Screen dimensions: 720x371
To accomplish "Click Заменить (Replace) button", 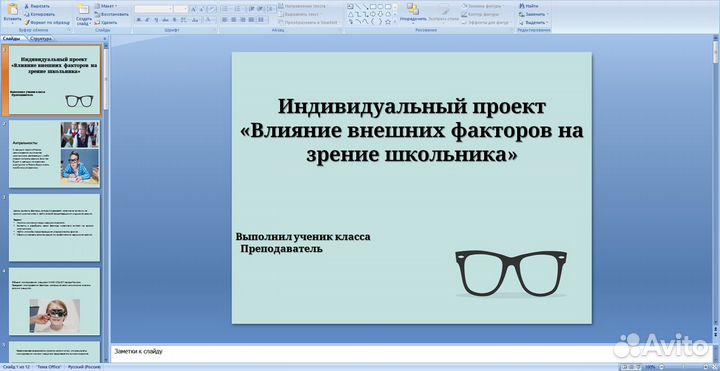I will point(534,14).
